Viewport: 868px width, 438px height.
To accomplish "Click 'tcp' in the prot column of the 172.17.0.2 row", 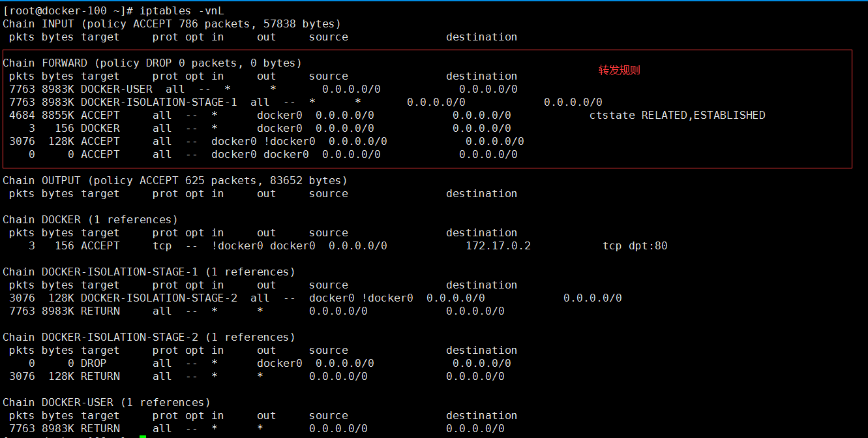I will [162, 246].
